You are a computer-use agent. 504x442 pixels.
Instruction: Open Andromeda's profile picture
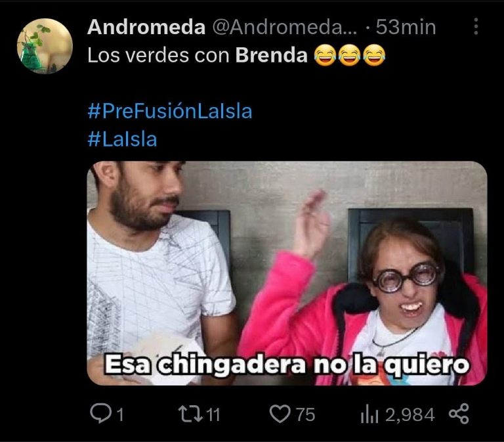45,46
